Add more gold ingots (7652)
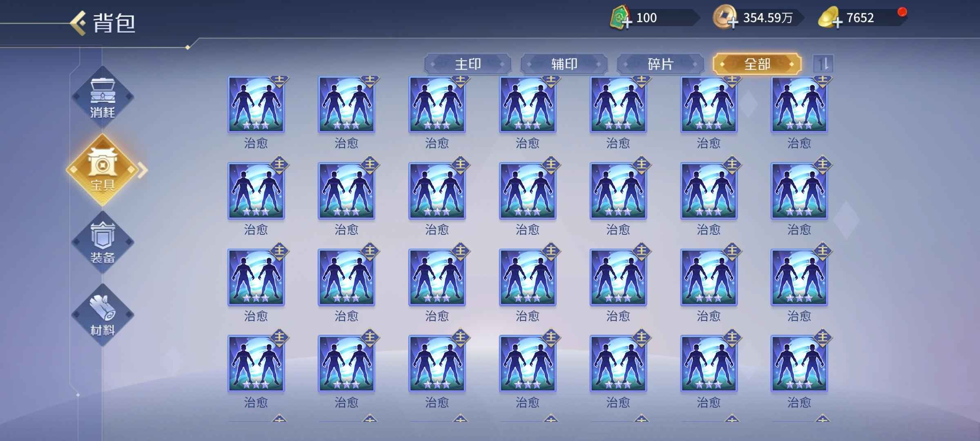This screenshot has height=441, width=980. (x=837, y=22)
